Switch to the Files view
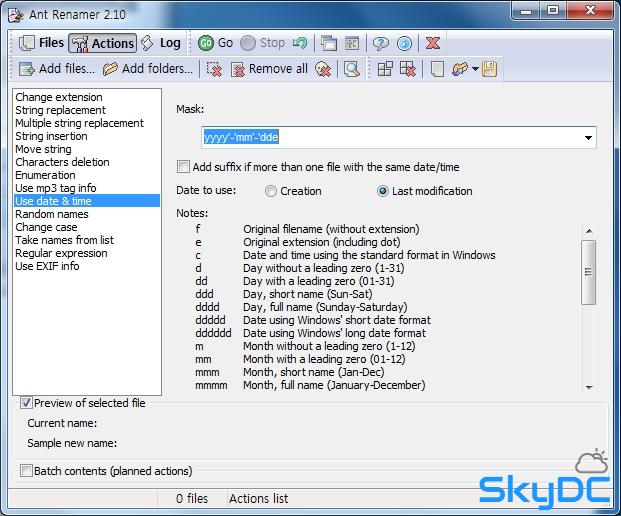Screen dimensions: 621x516 click(x=42, y=43)
